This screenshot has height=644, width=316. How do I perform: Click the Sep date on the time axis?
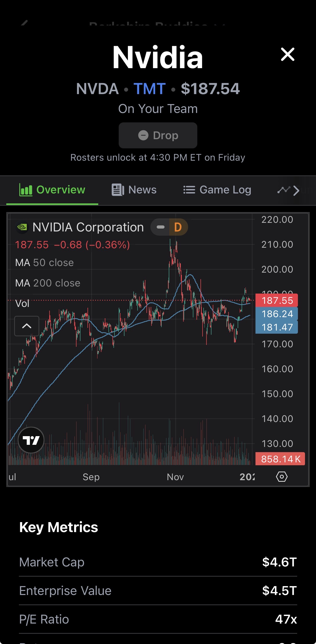pyautogui.click(x=91, y=477)
